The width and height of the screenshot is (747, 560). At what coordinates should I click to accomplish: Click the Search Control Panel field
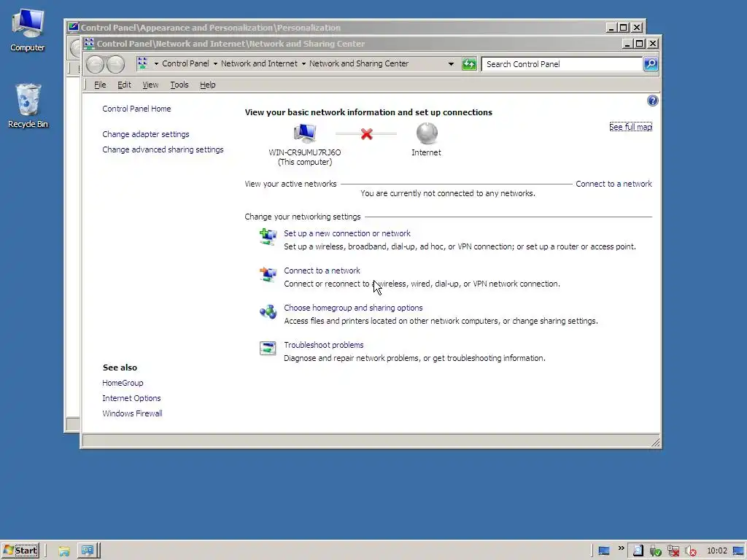click(562, 64)
